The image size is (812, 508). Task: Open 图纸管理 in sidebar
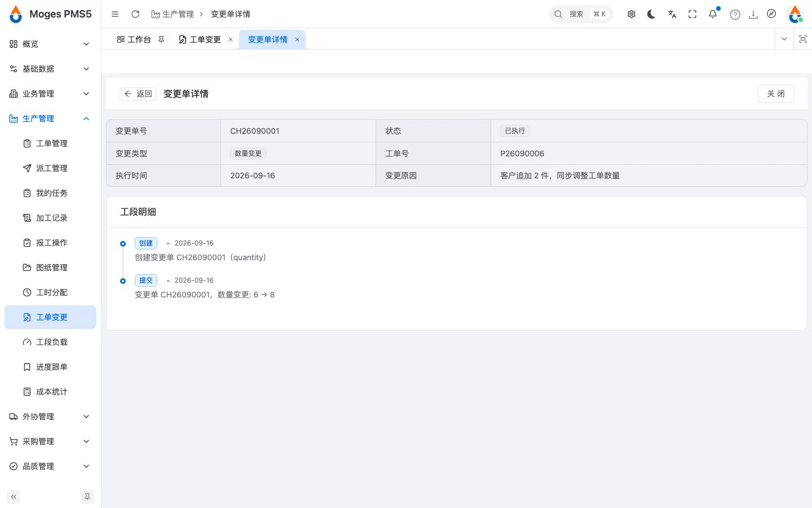point(50,268)
